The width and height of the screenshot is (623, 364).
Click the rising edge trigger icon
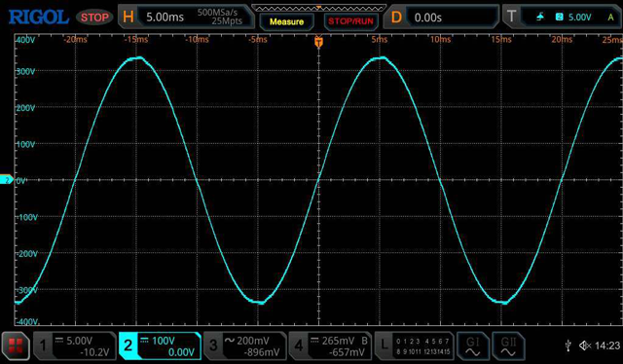click(x=540, y=17)
